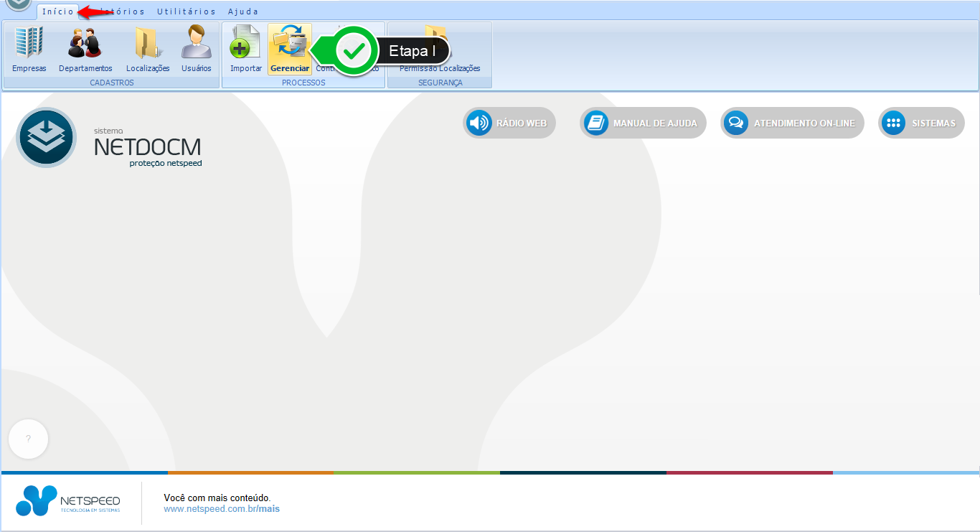Open Permissão Localizações in Segurança
This screenshot has height=532, width=980.
click(x=440, y=50)
